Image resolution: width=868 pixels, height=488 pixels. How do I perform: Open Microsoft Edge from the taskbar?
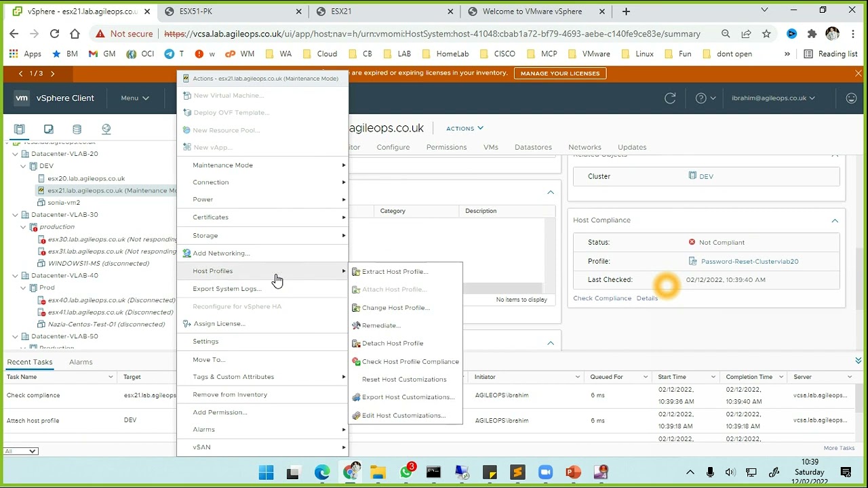[x=322, y=472]
